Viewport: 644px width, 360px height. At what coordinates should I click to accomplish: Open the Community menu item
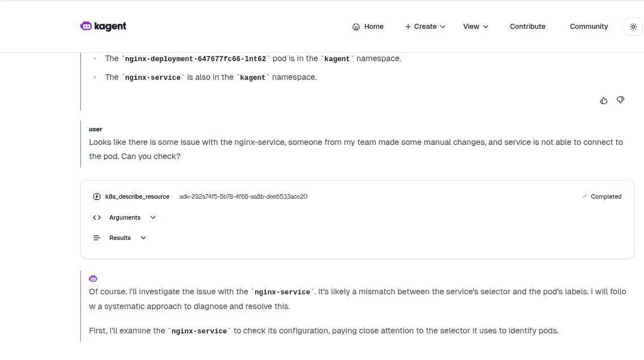[589, 27]
